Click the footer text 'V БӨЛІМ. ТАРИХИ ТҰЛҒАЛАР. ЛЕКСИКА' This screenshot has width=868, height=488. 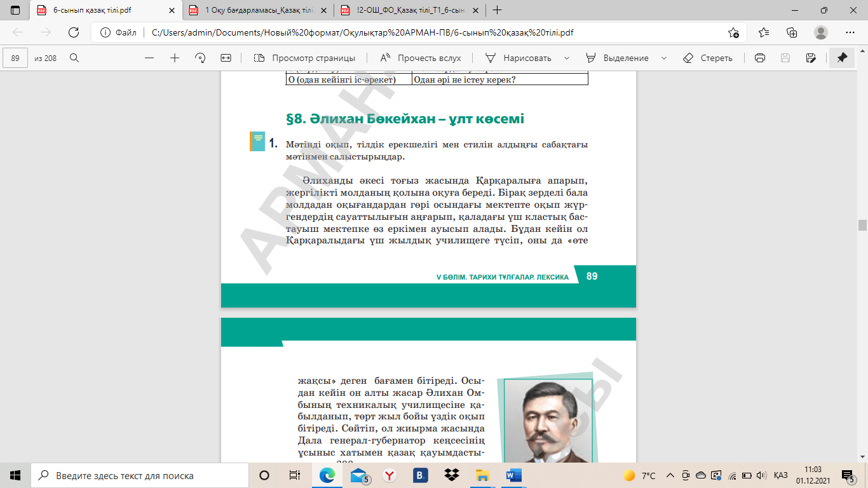coord(503,276)
